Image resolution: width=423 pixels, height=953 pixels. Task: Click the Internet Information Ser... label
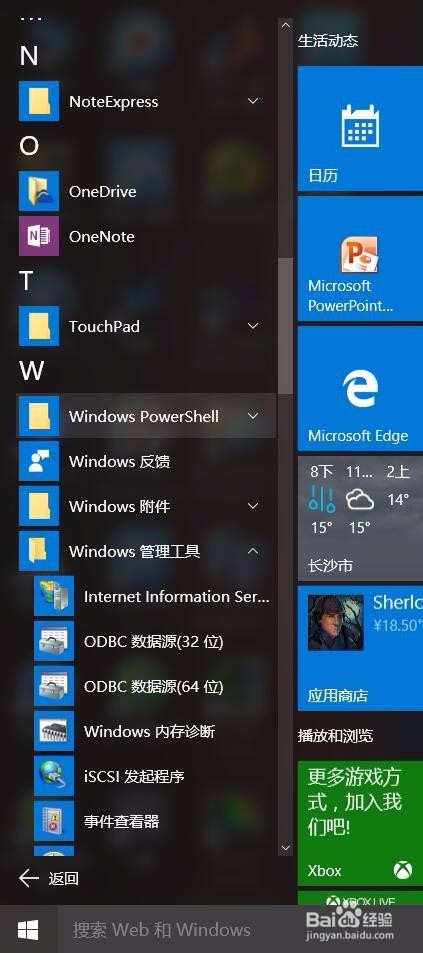coord(177,596)
